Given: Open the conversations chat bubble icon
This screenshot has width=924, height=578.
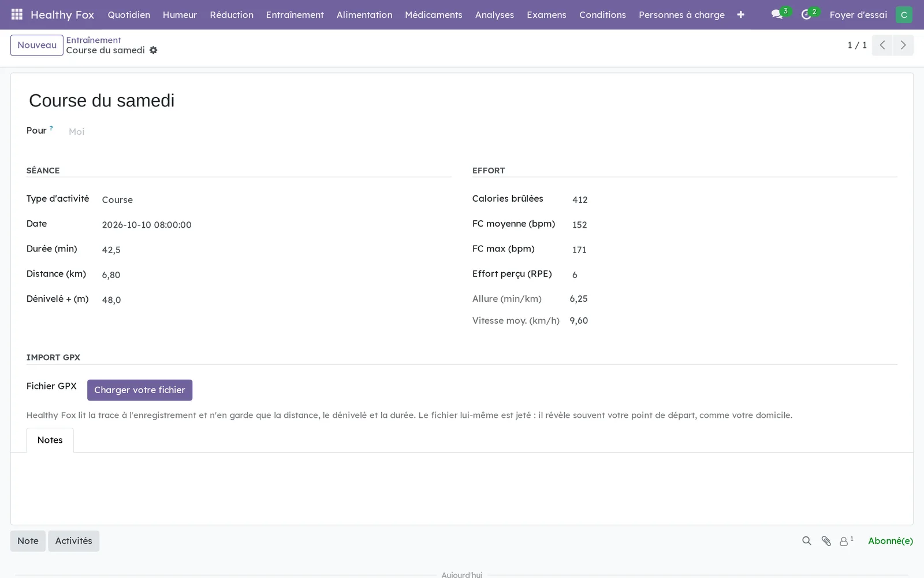Looking at the screenshot, I should tap(777, 14).
